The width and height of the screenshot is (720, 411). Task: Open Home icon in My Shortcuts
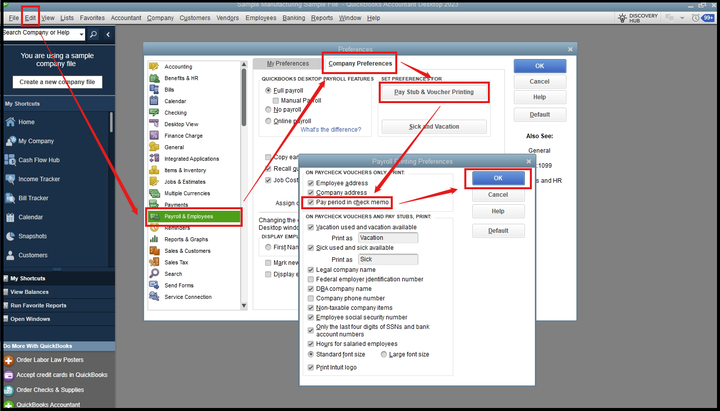pyautogui.click(x=10, y=122)
